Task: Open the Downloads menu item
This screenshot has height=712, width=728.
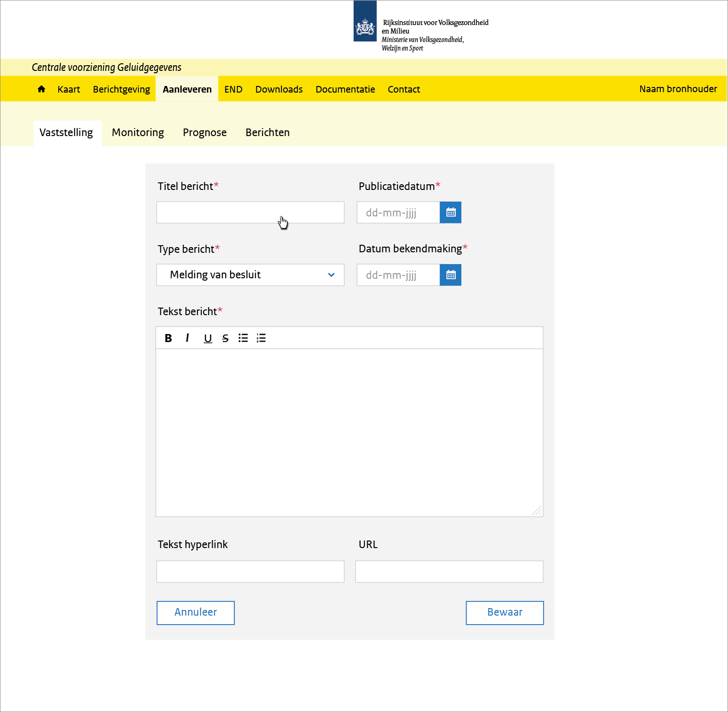Action: click(x=279, y=89)
